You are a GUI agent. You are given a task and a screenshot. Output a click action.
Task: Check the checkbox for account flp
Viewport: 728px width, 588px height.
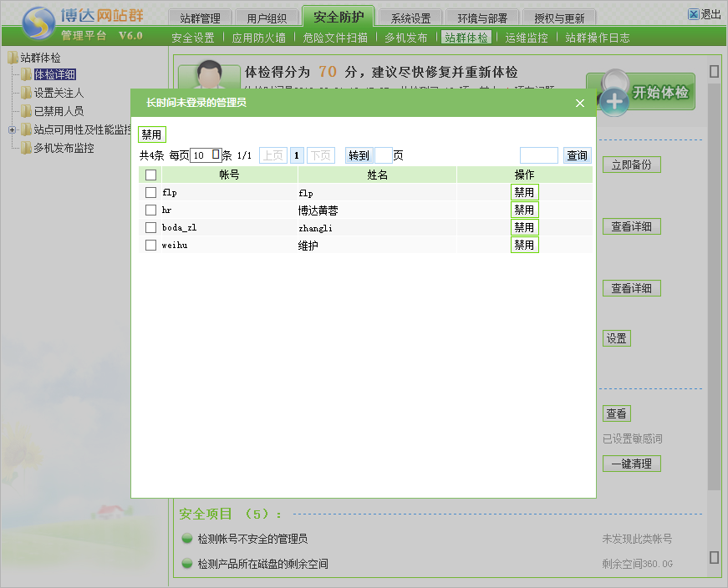[150, 192]
